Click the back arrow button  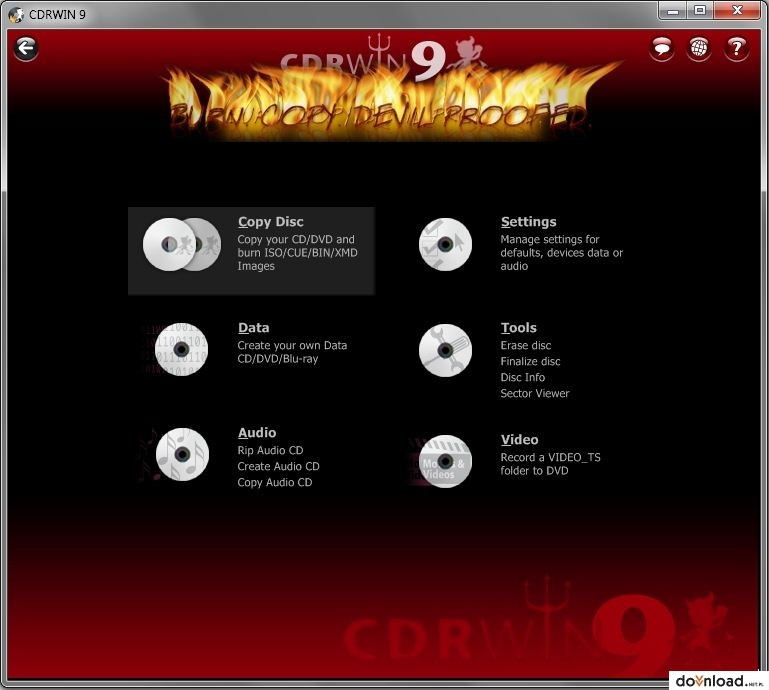26,49
